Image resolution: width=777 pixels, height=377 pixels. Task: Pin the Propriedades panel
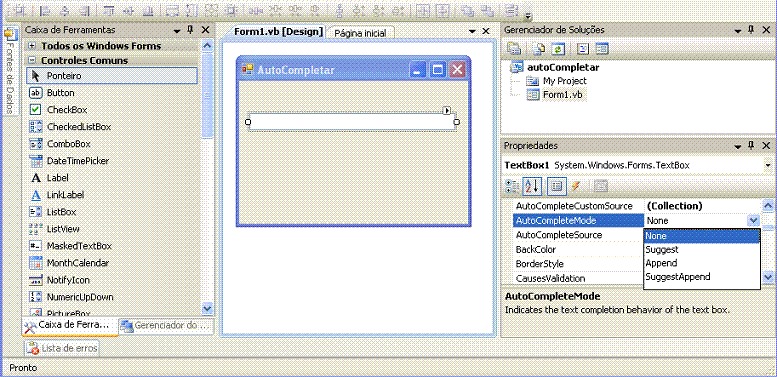point(751,146)
